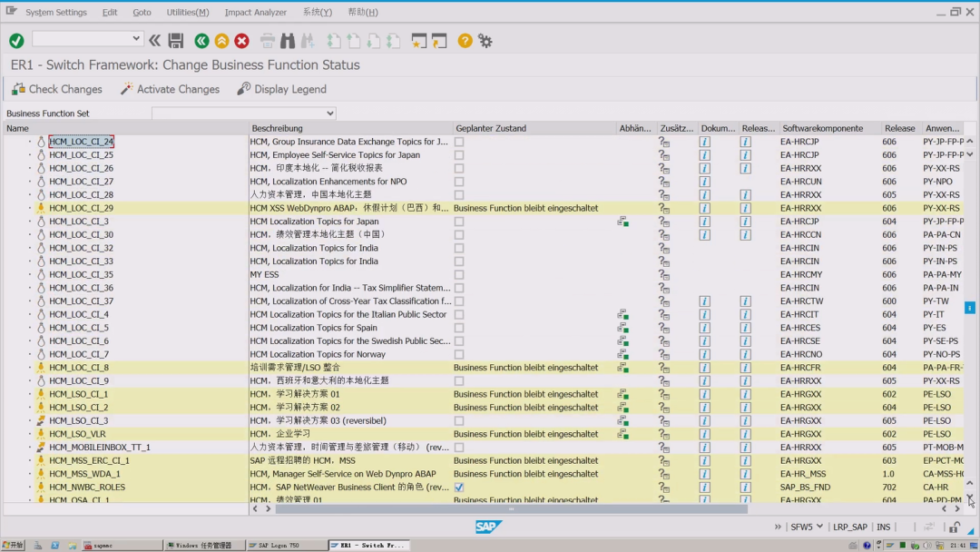
Task: Open Customize Layout gear icon
Action: 485,41
